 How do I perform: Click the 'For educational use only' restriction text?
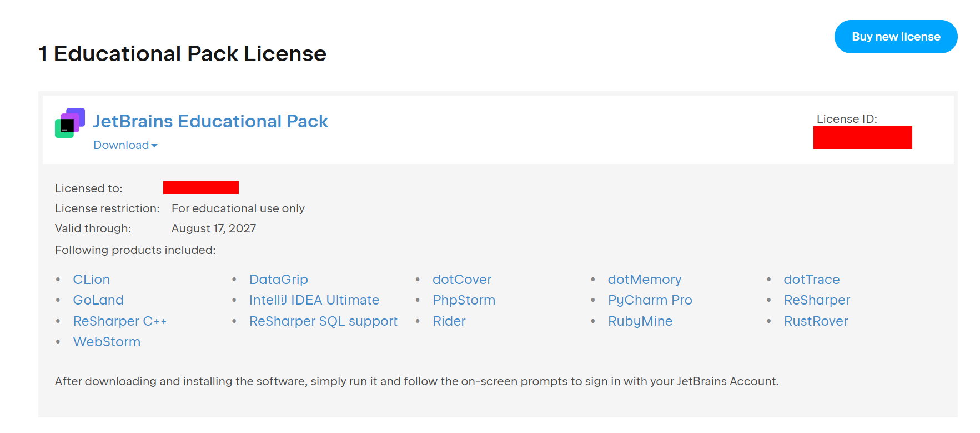(238, 208)
